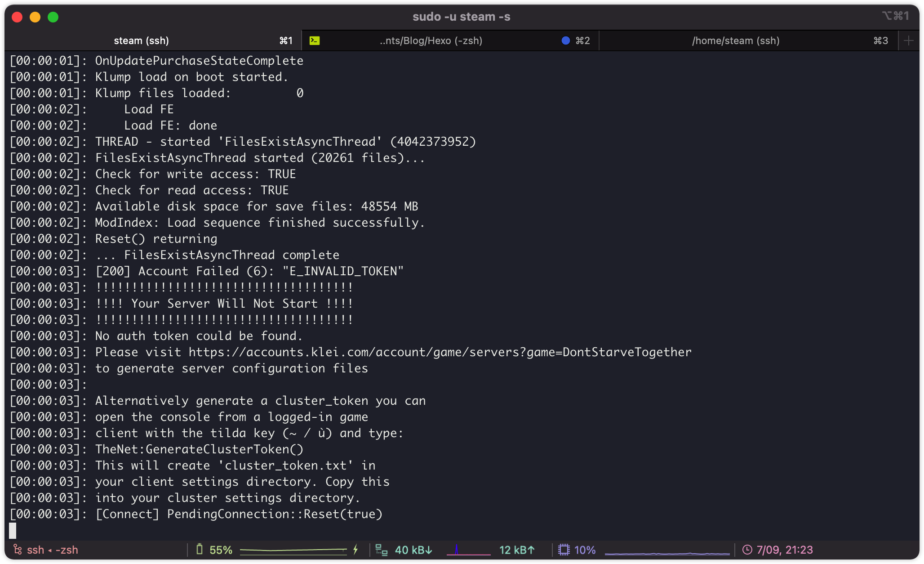Switch to the /home/steam (ssh) tab

(735, 40)
